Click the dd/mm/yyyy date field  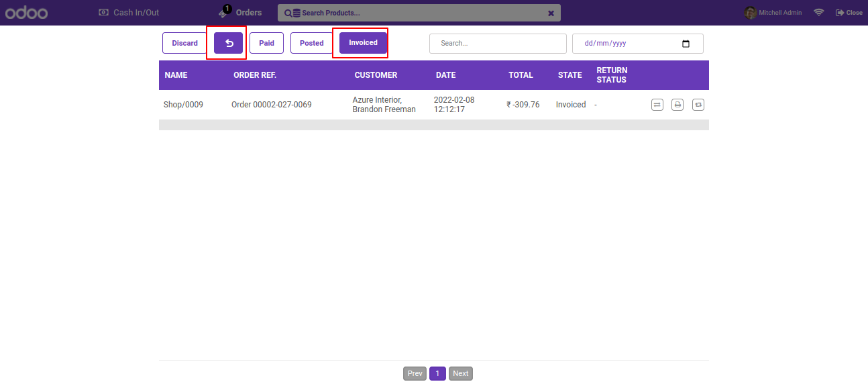(637, 43)
